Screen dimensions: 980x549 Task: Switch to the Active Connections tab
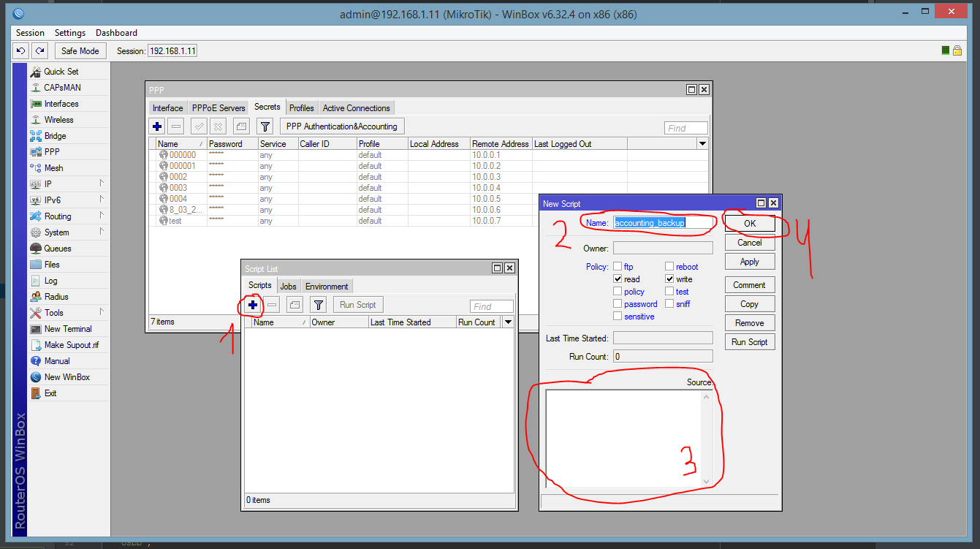coord(357,108)
